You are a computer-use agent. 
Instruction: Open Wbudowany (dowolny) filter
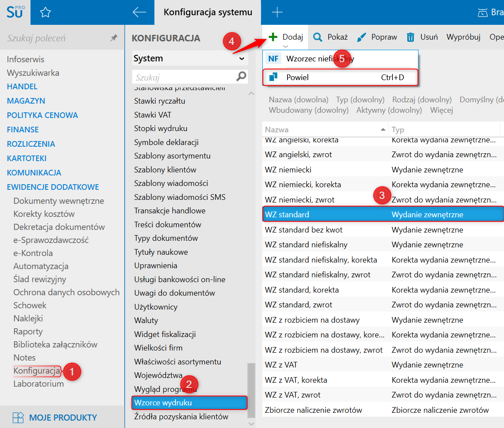tap(308, 110)
